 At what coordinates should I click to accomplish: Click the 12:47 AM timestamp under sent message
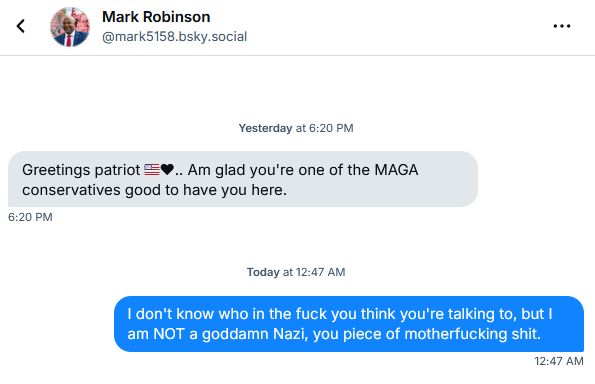click(559, 361)
